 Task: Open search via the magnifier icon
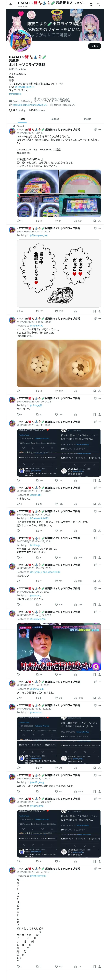point(98,5)
